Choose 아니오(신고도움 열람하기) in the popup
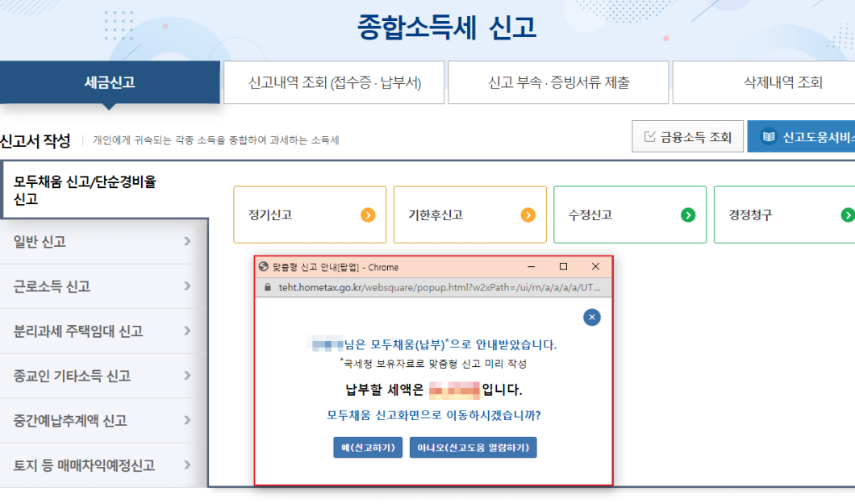This screenshot has height=504, width=855. tap(473, 447)
